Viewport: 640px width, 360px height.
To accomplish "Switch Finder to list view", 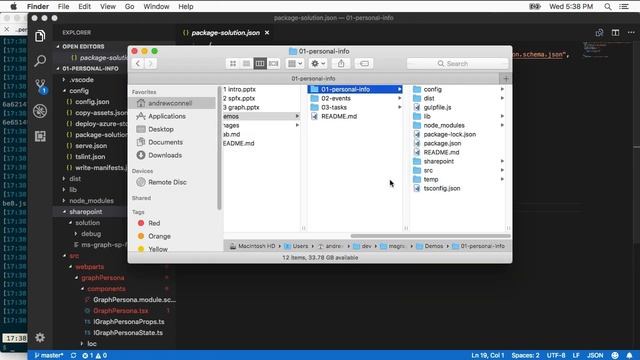I will (246, 64).
